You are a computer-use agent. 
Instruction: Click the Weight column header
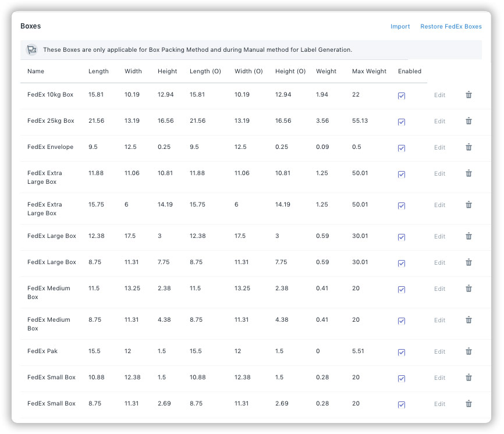[326, 72]
